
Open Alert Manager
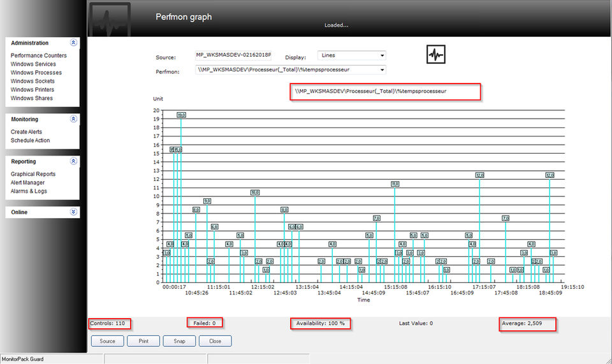(27, 182)
